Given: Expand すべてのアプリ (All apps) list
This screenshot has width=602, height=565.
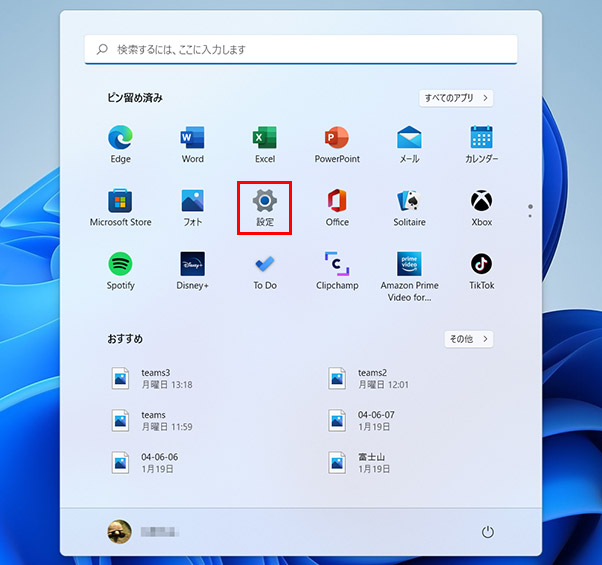Looking at the screenshot, I should (x=456, y=98).
